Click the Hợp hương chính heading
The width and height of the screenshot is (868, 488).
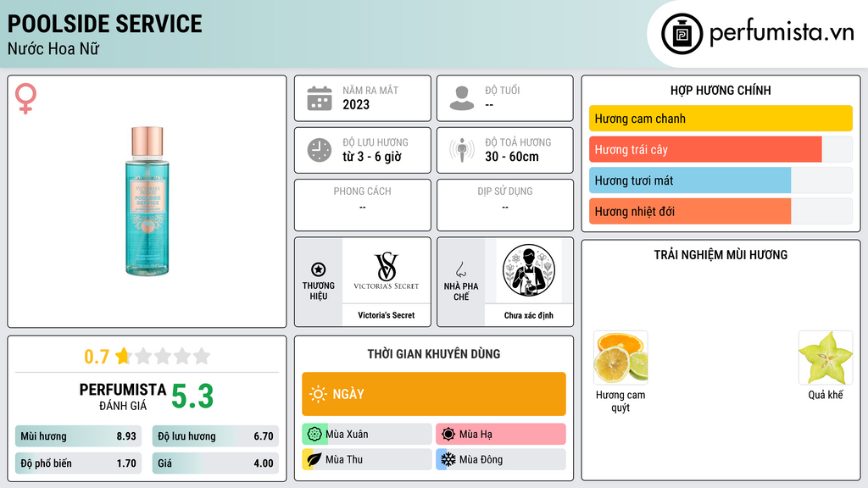pos(721,90)
